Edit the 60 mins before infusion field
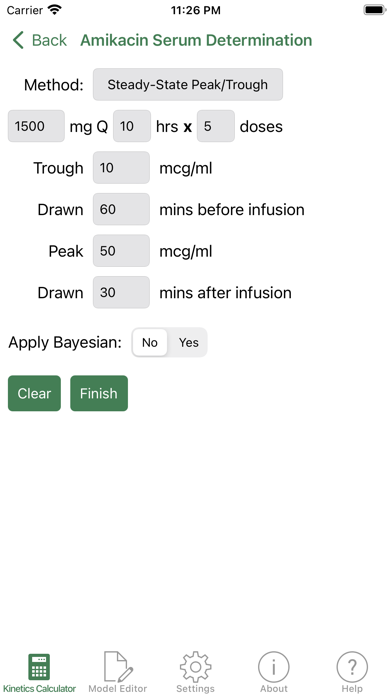The height and width of the screenshot is (696, 392). tap(121, 209)
